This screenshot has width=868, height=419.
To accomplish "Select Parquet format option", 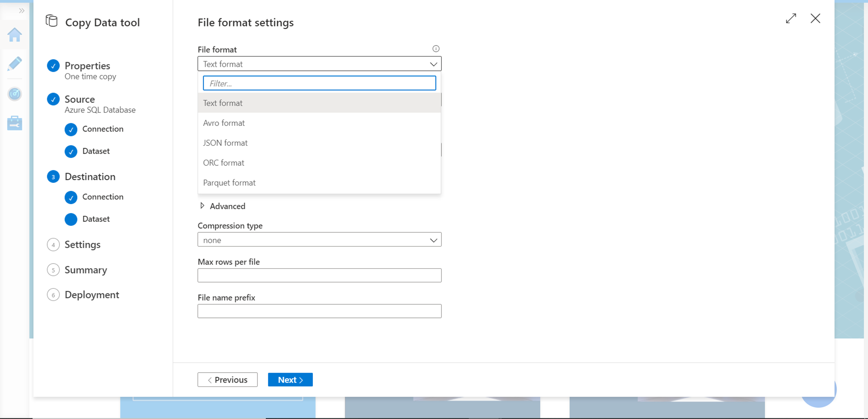I will coord(319,183).
